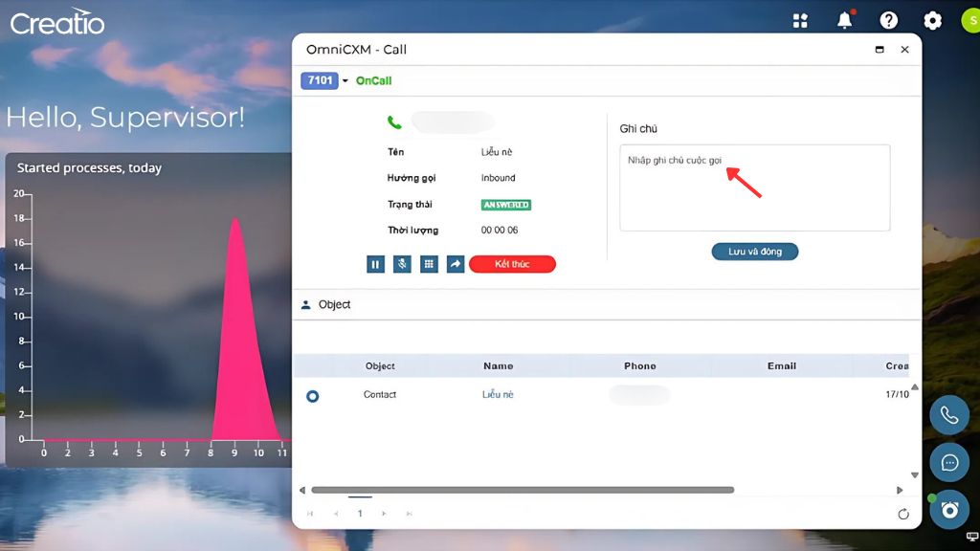This screenshot has height=551, width=980.
Task: Refresh the object list
Action: click(x=903, y=514)
